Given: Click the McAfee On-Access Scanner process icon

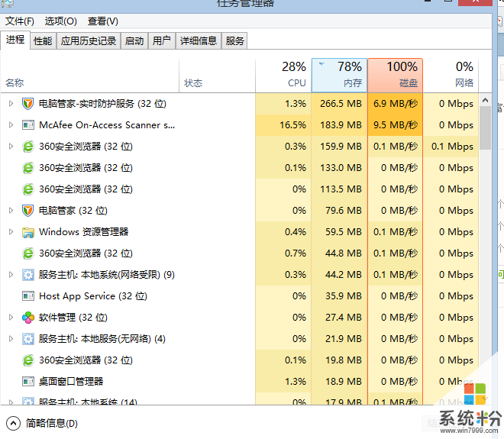Looking at the screenshot, I should pos(28,125).
